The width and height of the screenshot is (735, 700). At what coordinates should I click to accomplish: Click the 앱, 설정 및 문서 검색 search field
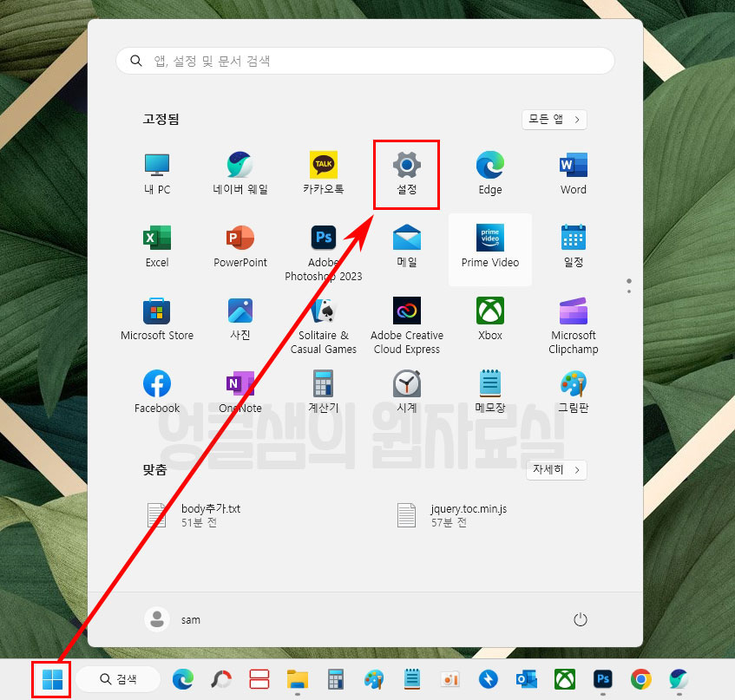tap(365, 61)
